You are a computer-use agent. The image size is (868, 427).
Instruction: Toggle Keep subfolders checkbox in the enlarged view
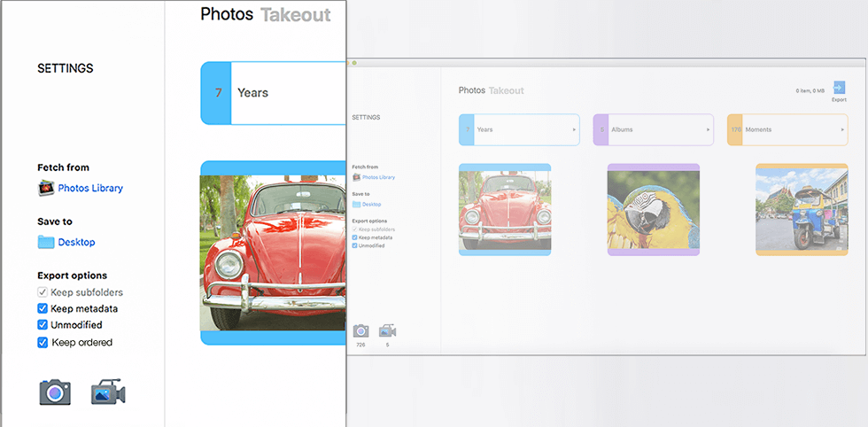point(43,291)
